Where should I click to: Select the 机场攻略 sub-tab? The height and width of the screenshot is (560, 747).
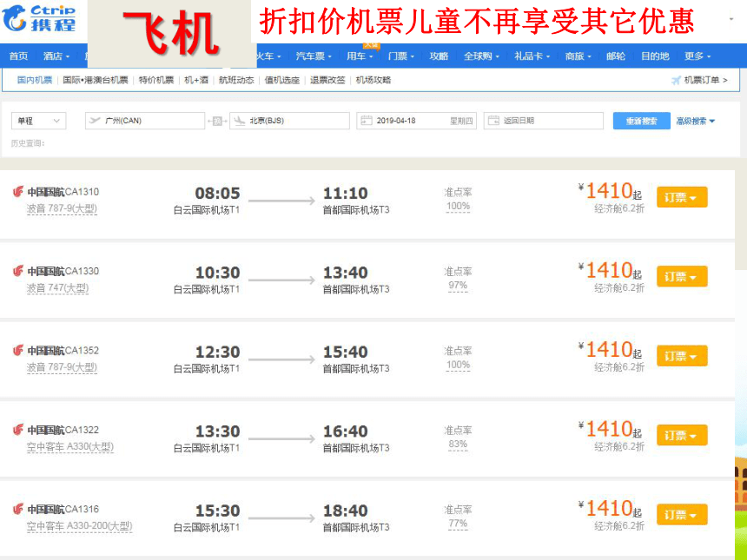tap(373, 80)
